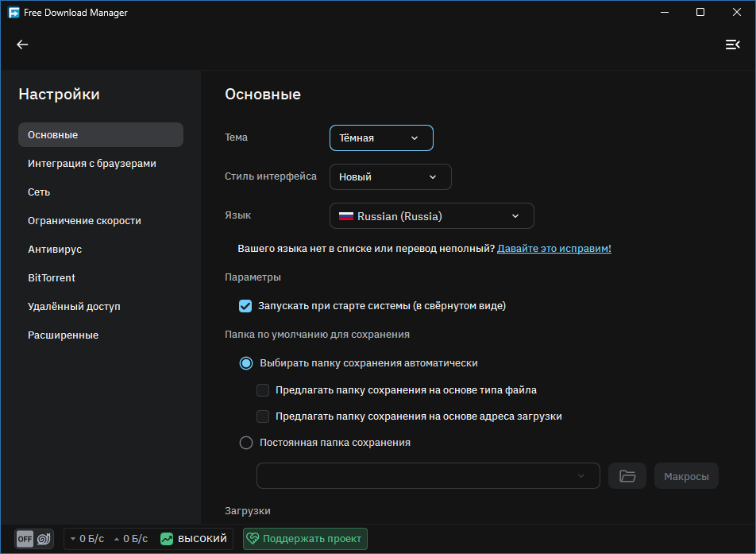Open the Тема dropdown showing Тёмная

381,138
